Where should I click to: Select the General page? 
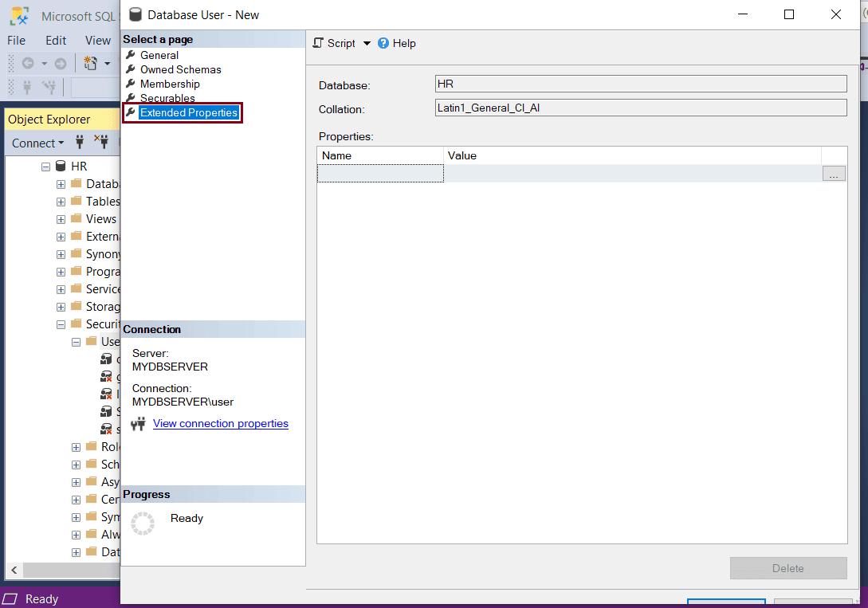(159, 55)
